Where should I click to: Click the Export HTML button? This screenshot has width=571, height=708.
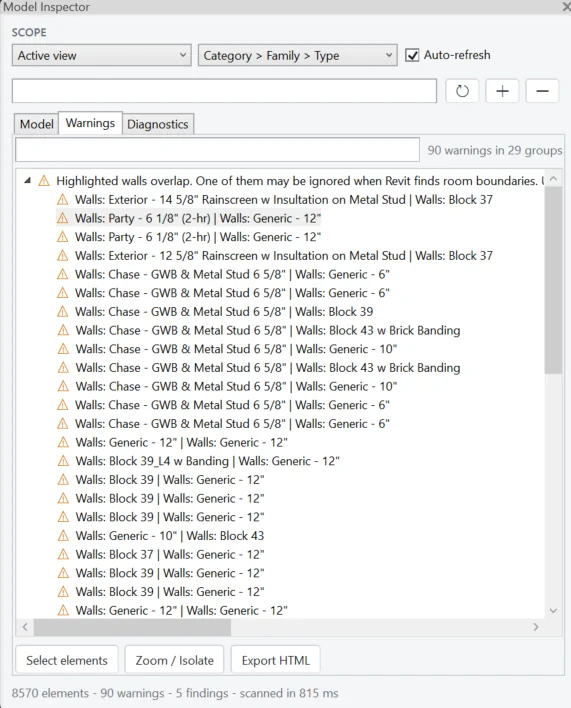(276, 660)
